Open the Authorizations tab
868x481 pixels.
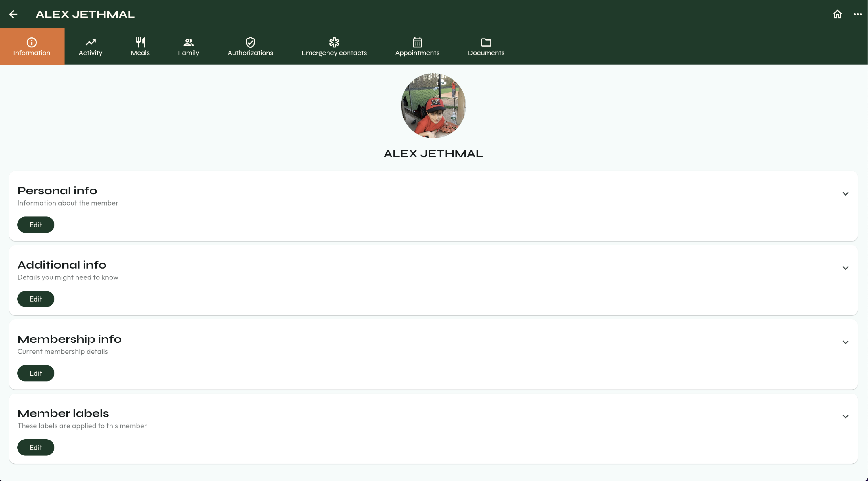pyautogui.click(x=250, y=47)
